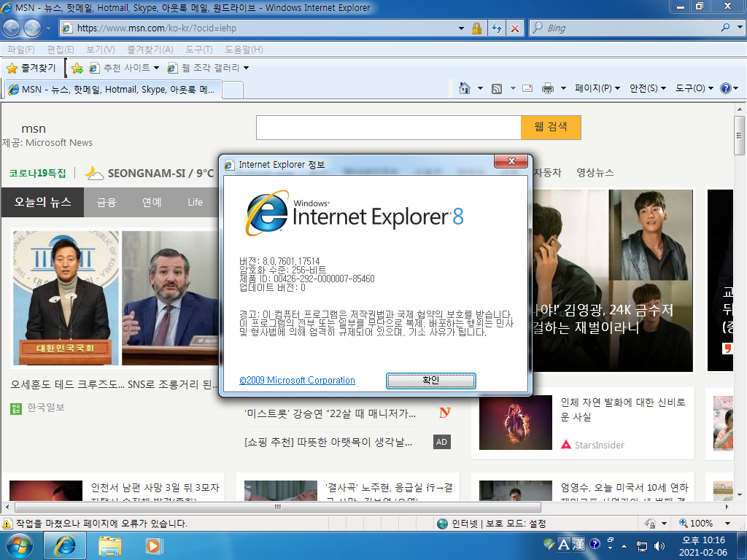The width and height of the screenshot is (747, 560).
Task: Click the 확인 button in dialog
Action: 430,381
